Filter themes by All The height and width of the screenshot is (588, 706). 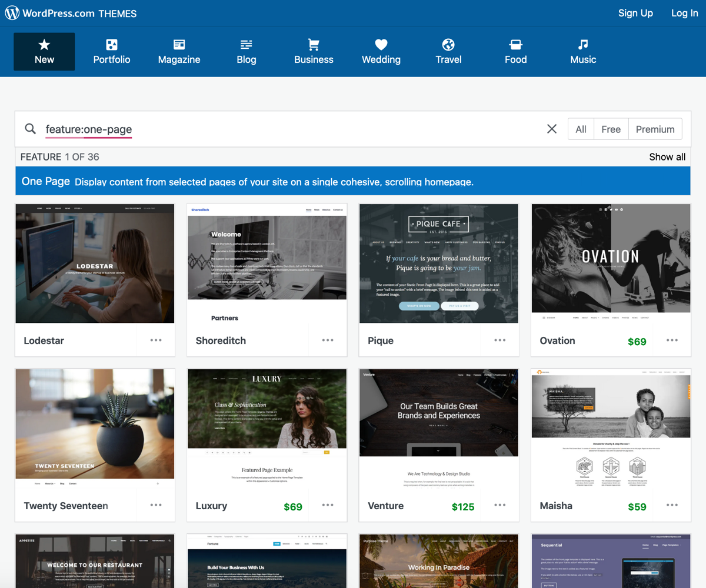click(x=581, y=129)
